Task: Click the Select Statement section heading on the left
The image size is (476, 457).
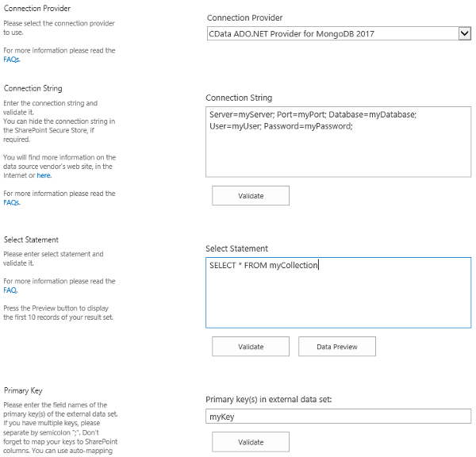Action: click(x=31, y=240)
